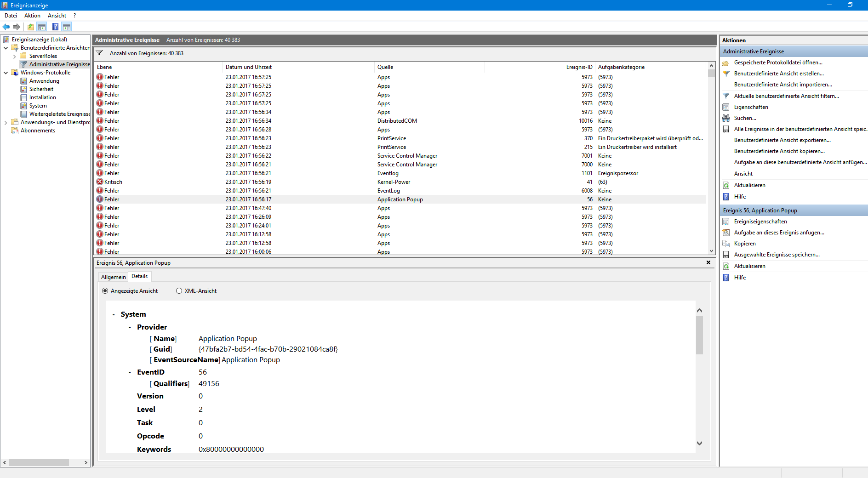
Task: Sort events by Datum und Uhrzeit header
Action: [x=298, y=67]
